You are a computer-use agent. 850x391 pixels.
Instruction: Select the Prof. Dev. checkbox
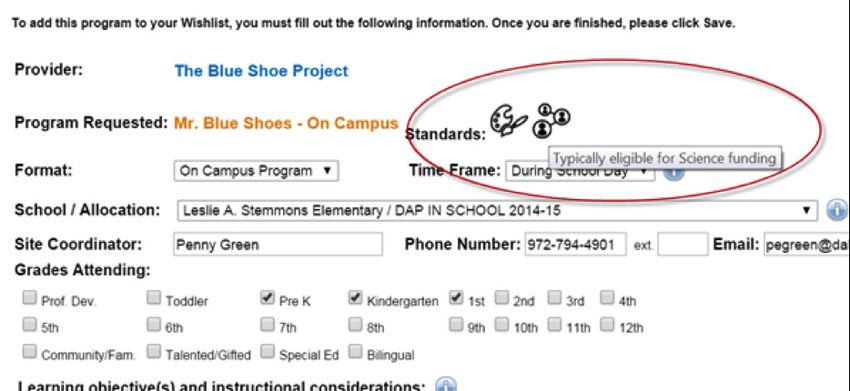pos(30,298)
